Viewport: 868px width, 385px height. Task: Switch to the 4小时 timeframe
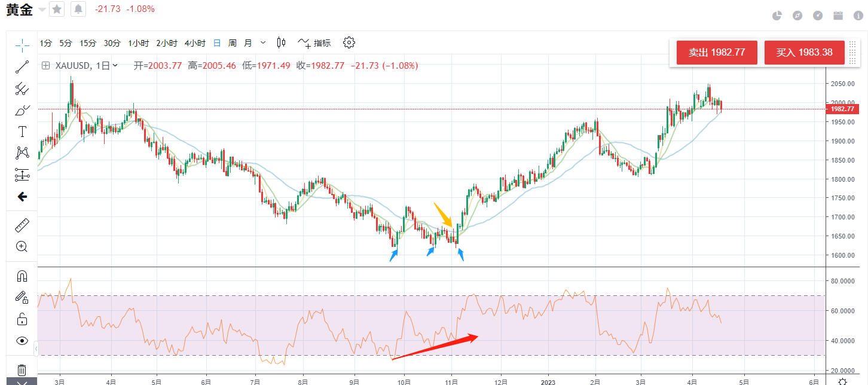(195, 43)
